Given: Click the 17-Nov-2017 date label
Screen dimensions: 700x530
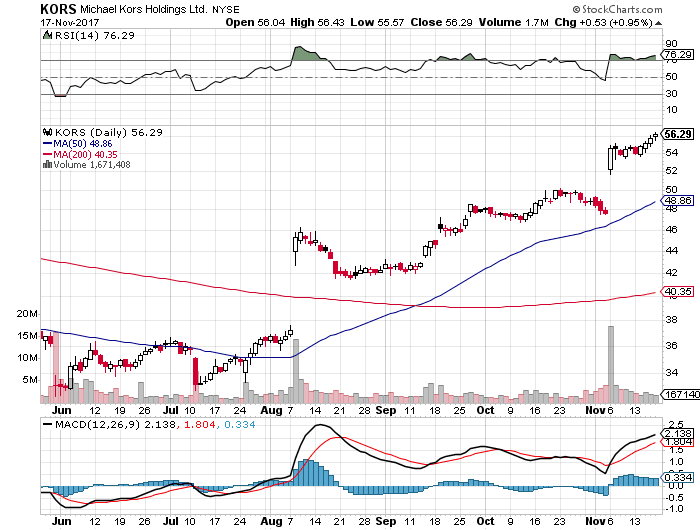Looking at the screenshot, I should [x=70, y=22].
